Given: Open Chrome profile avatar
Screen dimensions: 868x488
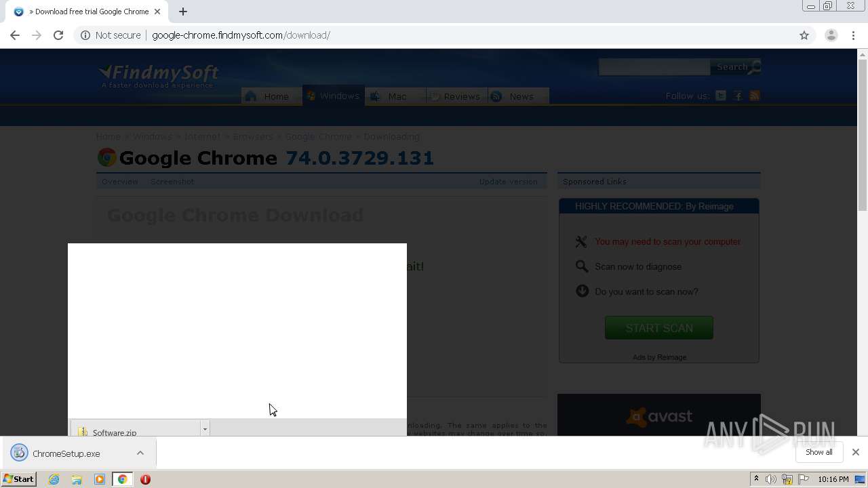Looking at the screenshot, I should [x=831, y=35].
